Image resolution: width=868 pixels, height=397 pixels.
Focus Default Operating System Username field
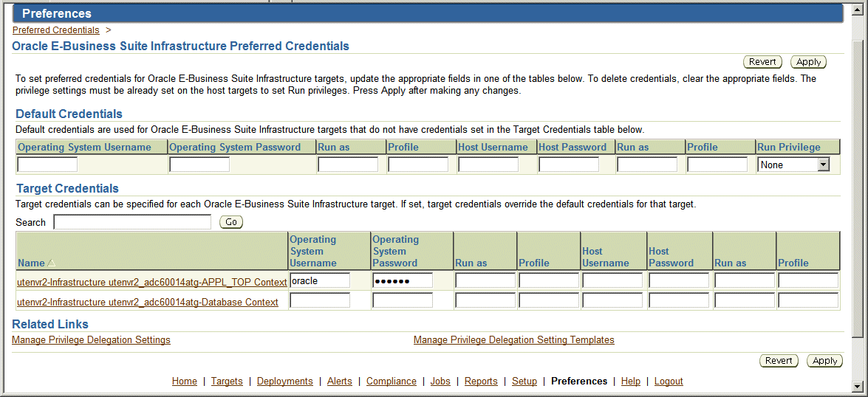47,165
